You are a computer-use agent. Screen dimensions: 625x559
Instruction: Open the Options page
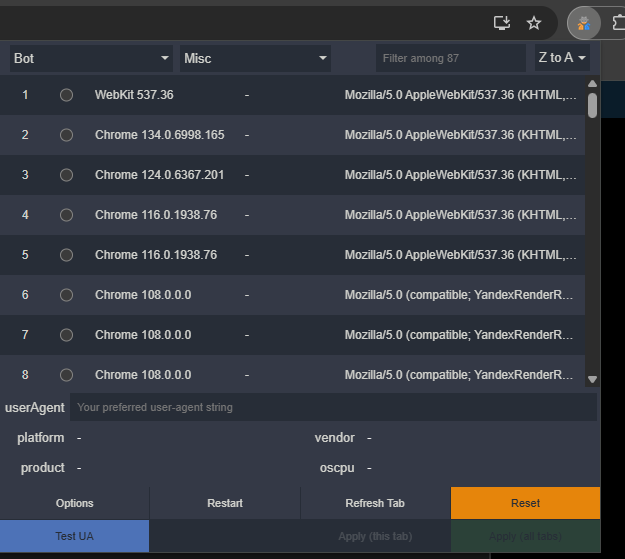pos(75,503)
